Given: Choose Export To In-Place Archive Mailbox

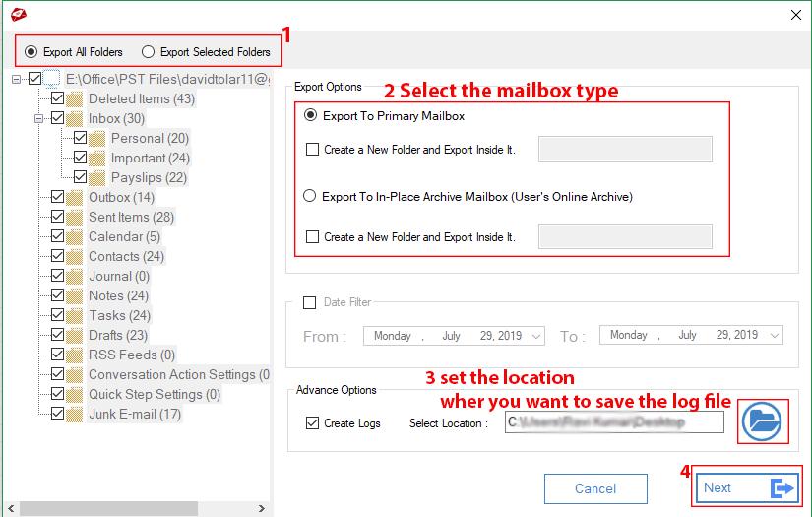Looking at the screenshot, I should [x=312, y=196].
